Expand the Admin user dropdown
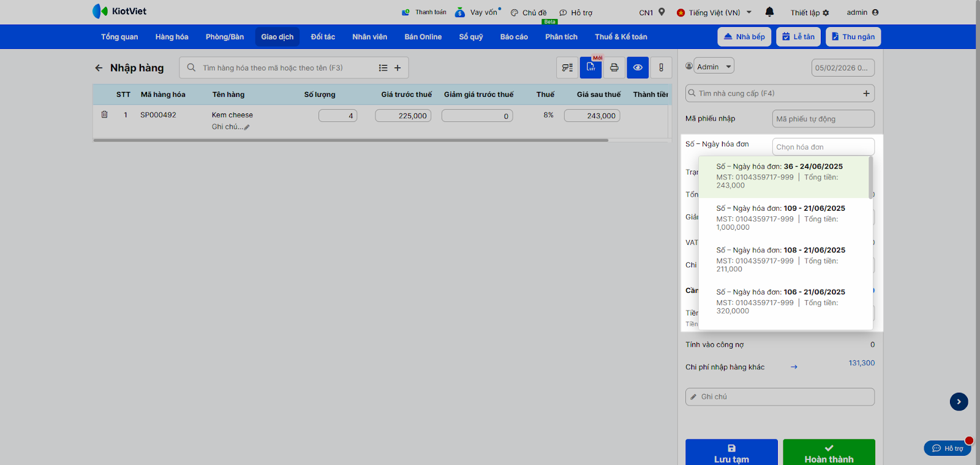Screen dimensions: 980x465 click(x=714, y=66)
